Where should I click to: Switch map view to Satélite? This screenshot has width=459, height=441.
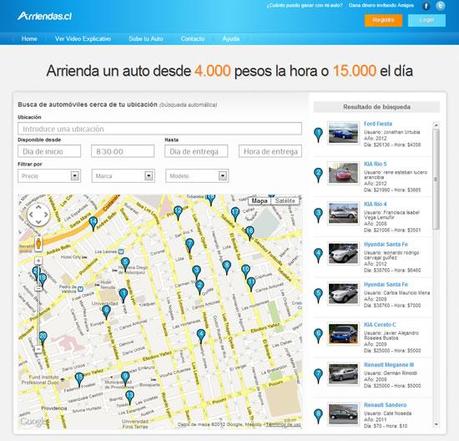tap(285, 201)
